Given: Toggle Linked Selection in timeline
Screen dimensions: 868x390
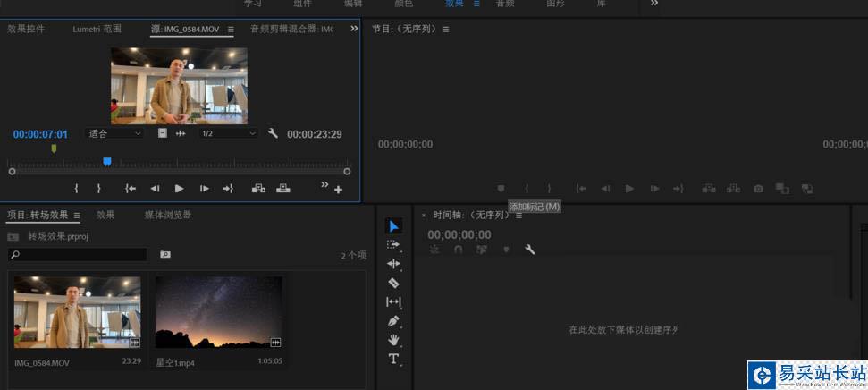Looking at the screenshot, I should click(482, 250).
